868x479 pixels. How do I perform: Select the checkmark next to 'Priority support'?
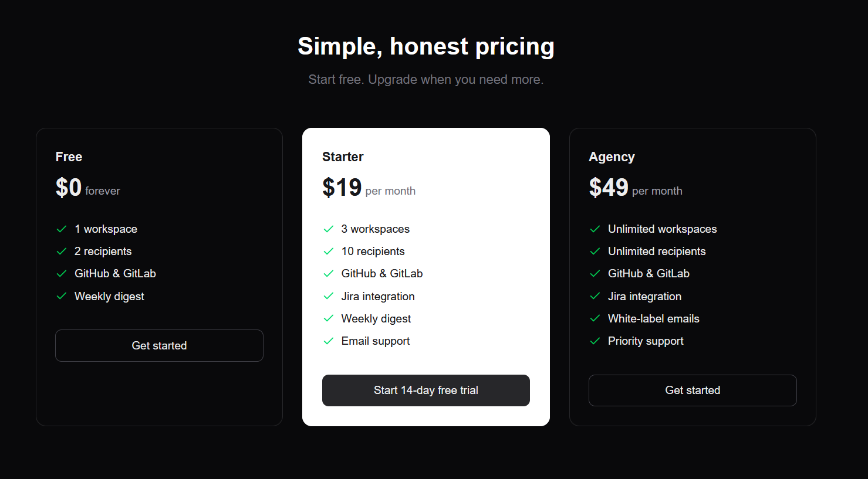coord(595,341)
